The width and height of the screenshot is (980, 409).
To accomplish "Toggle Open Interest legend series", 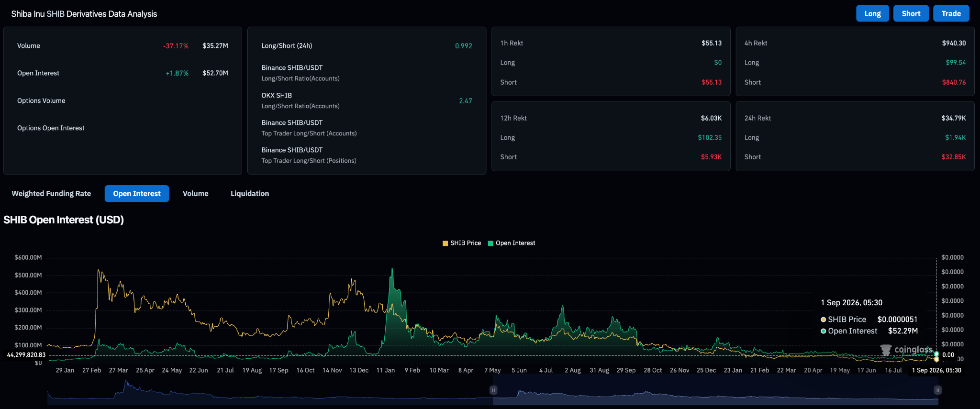I will click(x=512, y=243).
